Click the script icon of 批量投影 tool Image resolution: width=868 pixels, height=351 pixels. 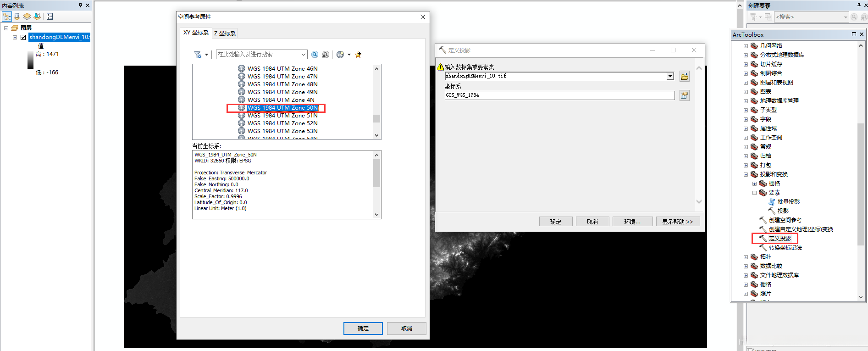[x=772, y=201]
